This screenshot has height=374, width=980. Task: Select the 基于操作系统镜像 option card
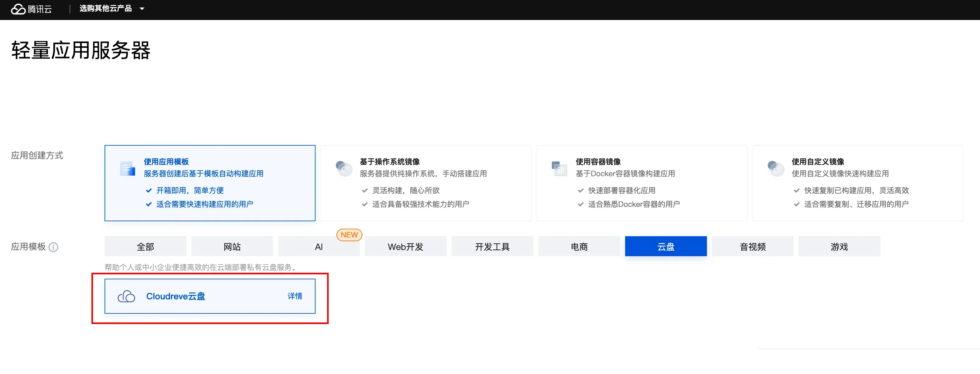(426, 183)
